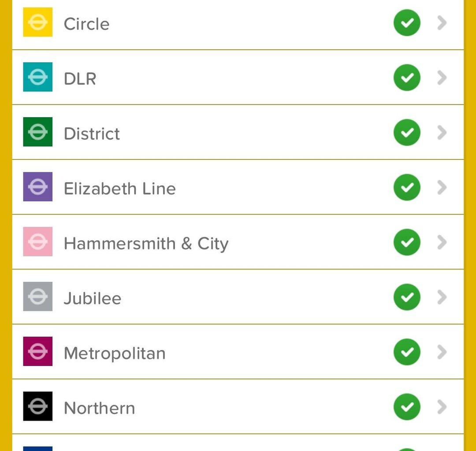Image resolution: width=476 pixels, height=451 pixels.
Task: Click the green status checkmark for Circle
Action: pos(407,23)
